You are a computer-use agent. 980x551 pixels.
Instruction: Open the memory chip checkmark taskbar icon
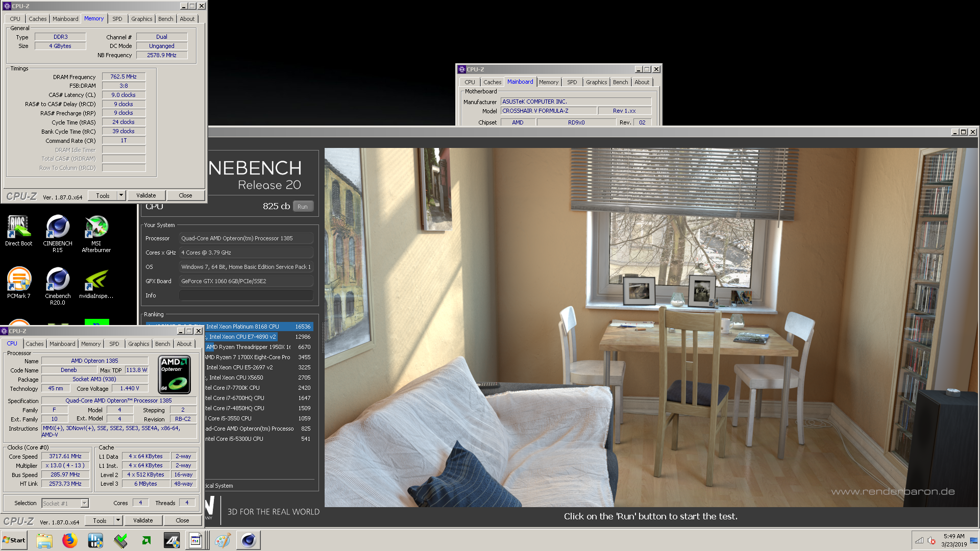pos(121,540)
